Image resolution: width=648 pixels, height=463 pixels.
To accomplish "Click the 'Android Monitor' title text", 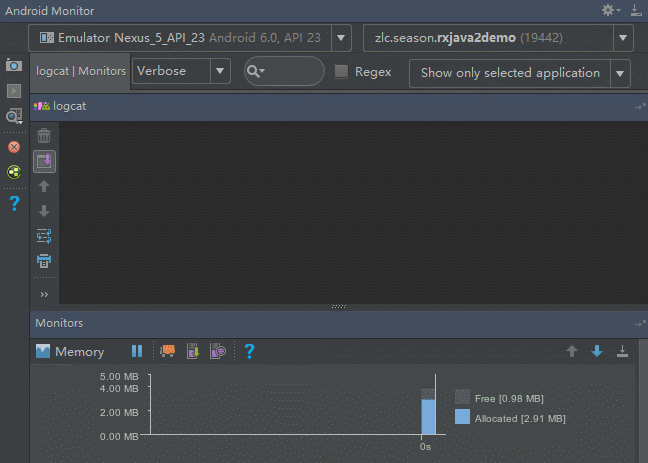I will coord(50,11).
